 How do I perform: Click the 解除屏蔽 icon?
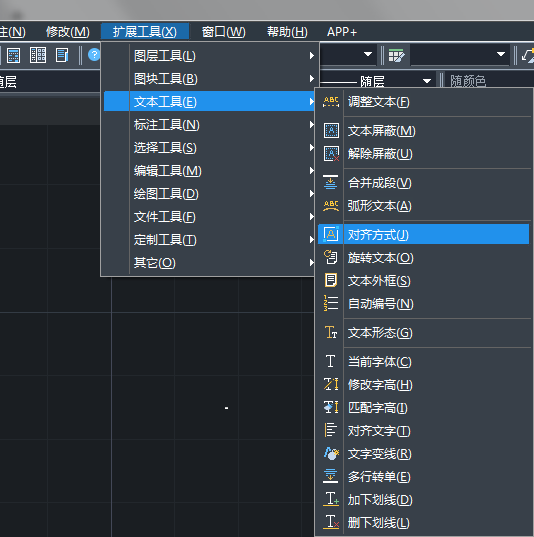[331, 153]
